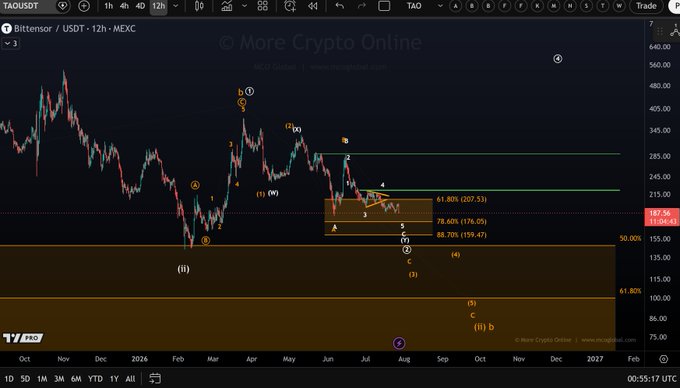680x388 pixels.
Task: Click the 78.60% (176.05) Fibonacci label
Action: coord(461,222)
